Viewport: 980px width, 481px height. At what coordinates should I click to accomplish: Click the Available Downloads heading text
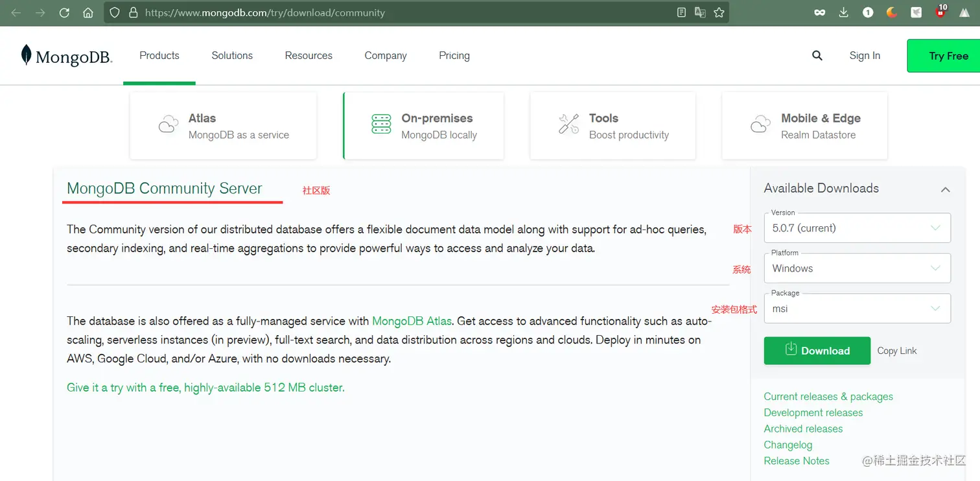(x=821, y=189)
